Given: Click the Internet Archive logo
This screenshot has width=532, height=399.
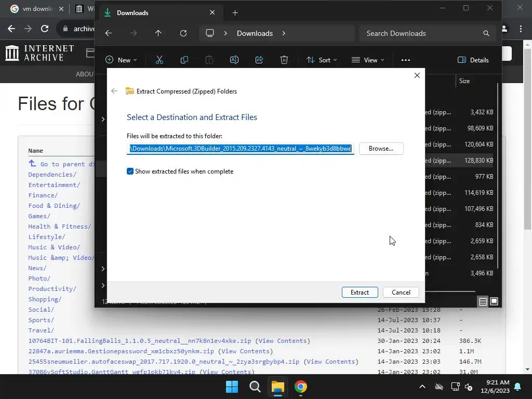Looking at the screenshot, I should point(39,54).
